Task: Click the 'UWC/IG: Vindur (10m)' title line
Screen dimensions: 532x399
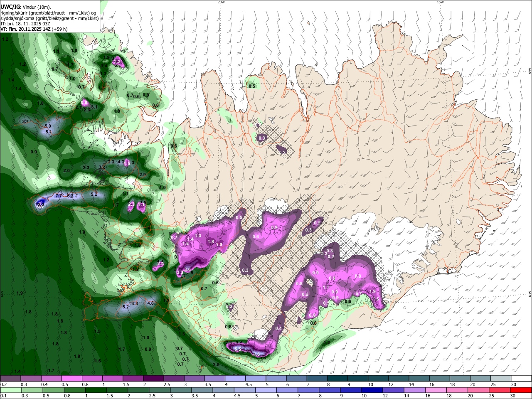Action: pos(26,7)
